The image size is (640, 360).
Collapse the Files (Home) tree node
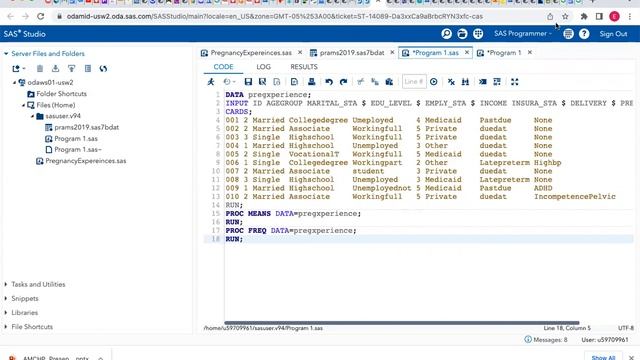(23, 105)
